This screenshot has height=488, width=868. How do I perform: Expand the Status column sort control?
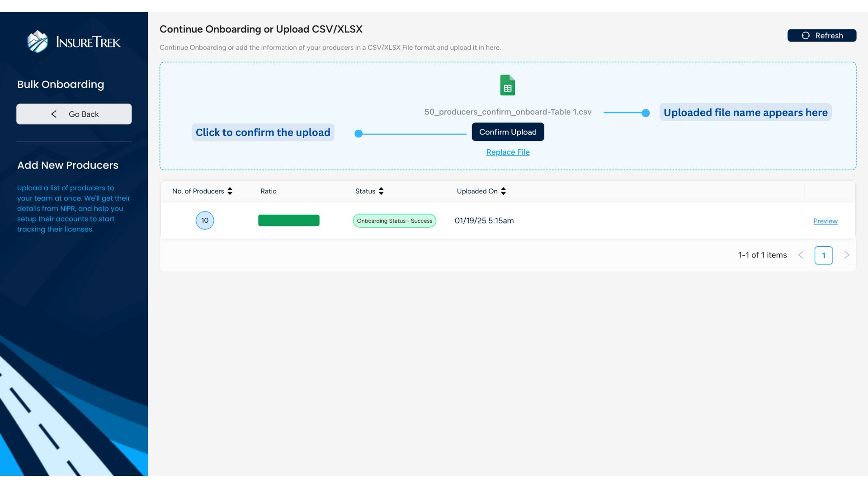(x=381, y=191)
